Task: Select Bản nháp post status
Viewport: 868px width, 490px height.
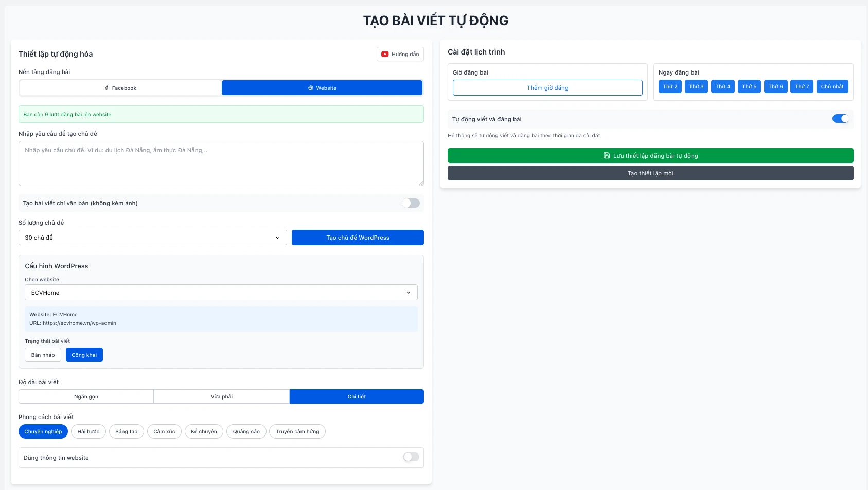Action: click(x=43, y=355)
